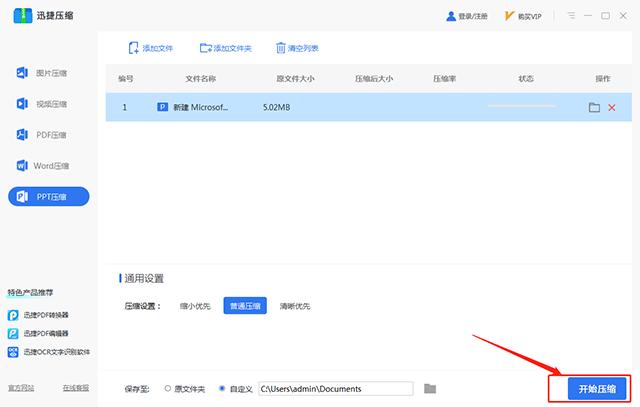640x407 pixels.
Task: Click 添加文件 add file button
Action: tap(151, 48)
